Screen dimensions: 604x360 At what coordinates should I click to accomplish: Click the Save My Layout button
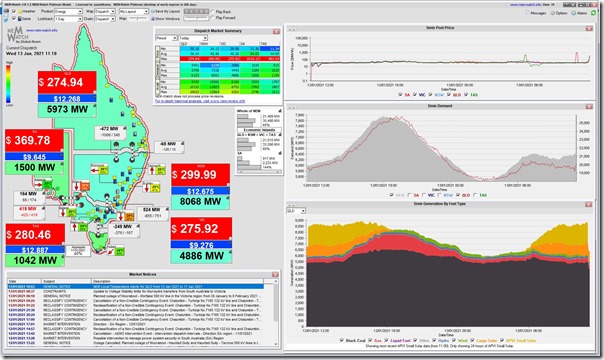click(x=165, y=12)
